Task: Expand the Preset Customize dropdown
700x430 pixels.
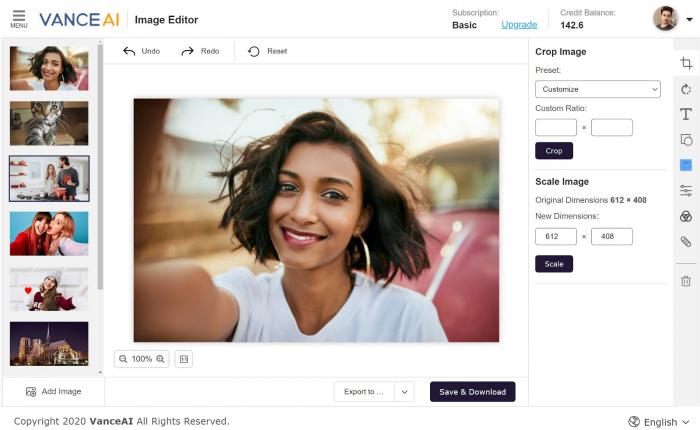Action: click(x=597, y=89)
